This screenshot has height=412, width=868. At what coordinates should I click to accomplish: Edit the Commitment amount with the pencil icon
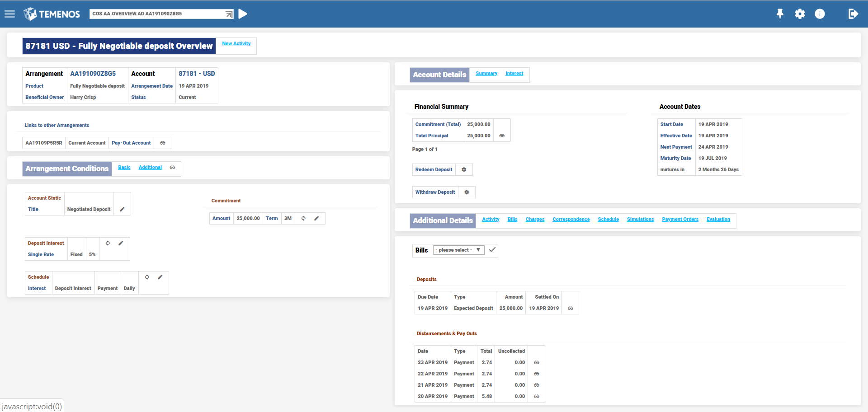[x=316, y=219]
